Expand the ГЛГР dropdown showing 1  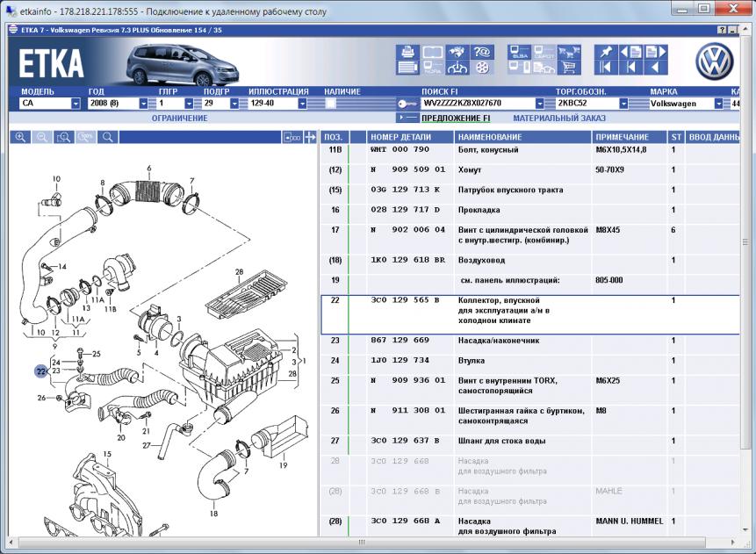pyautogui.click(x=189, y=104)
